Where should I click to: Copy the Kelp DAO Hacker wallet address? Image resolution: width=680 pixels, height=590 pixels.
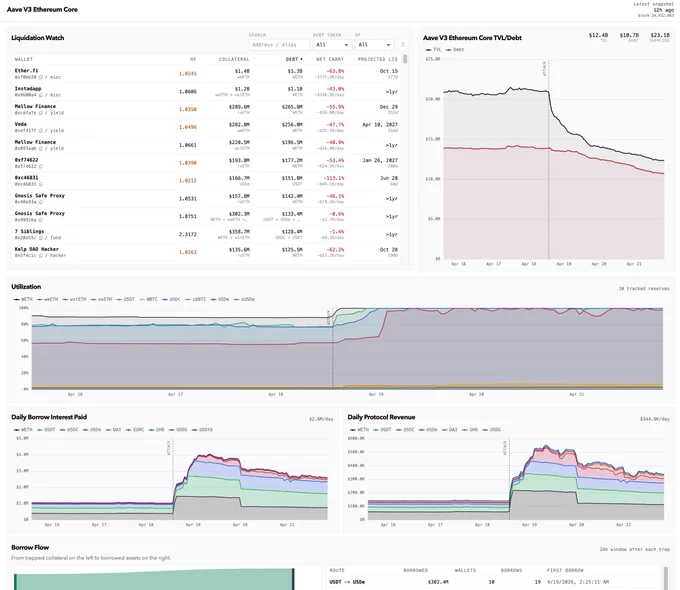coord(41,256)
